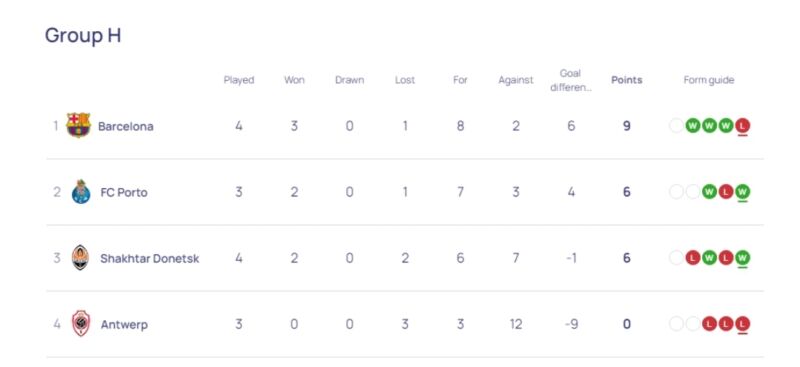Click Shakhtar Donetsk's latest win form badge
The width and height of the screenshot is (800, 367).
coord(743,258)
